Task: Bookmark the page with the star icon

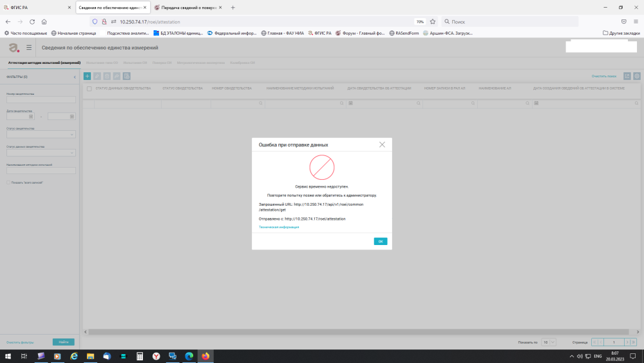Action: (433, 21)
